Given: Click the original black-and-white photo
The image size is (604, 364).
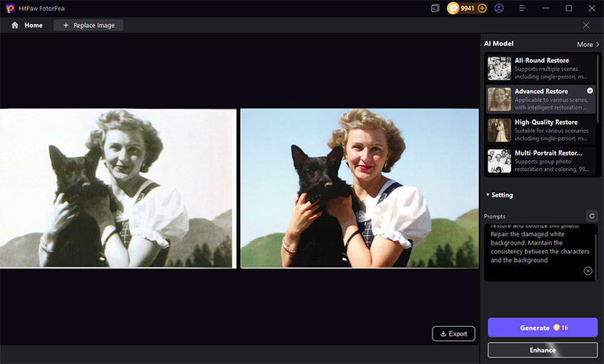Looking at the screenshot, I should (118, 188).
